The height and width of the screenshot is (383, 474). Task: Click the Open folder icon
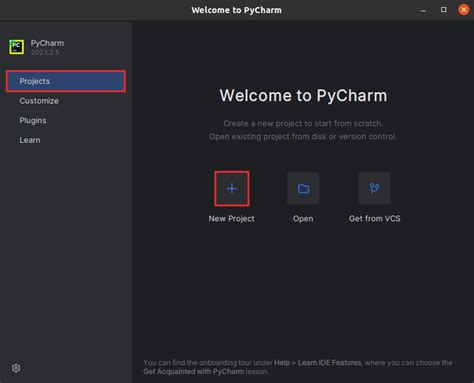303,189
